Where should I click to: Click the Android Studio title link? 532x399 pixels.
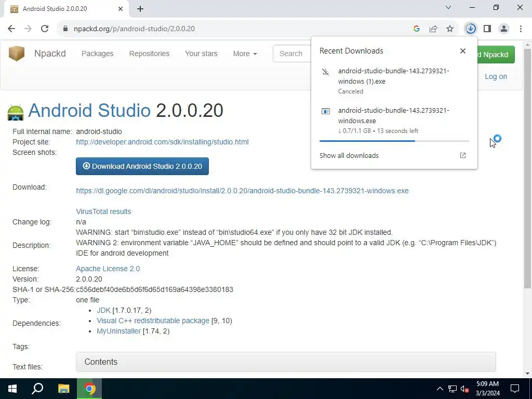coord(89,110)
